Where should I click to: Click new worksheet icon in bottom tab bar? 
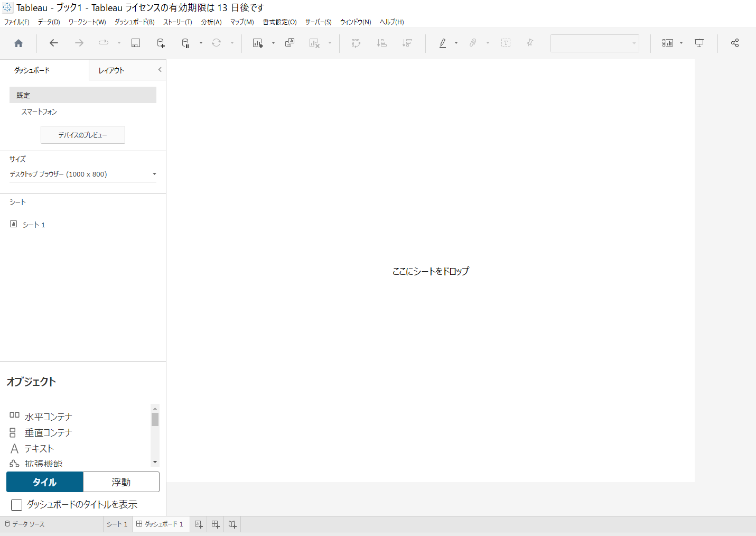199,524
